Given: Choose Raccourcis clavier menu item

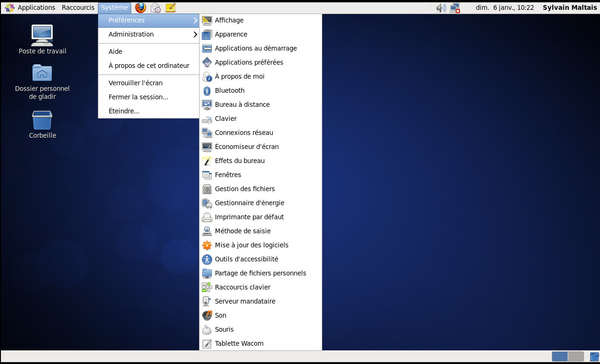Looking at the screenshot, I should click(242, 287).
